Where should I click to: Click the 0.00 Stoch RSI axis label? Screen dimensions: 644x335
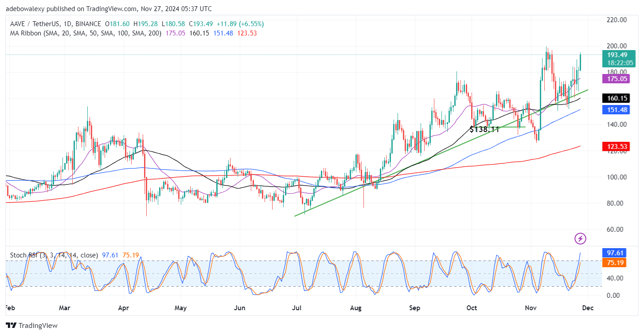pyautogui.click(x=614, y=296)
